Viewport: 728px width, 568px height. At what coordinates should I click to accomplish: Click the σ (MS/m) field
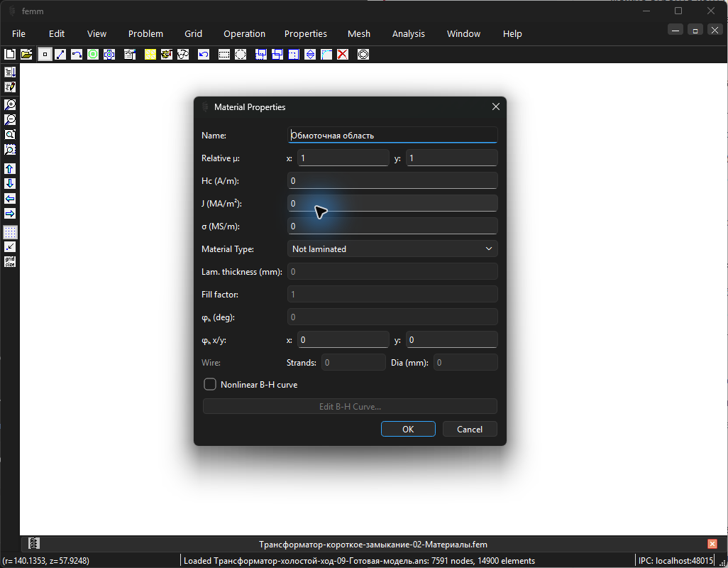392,226
